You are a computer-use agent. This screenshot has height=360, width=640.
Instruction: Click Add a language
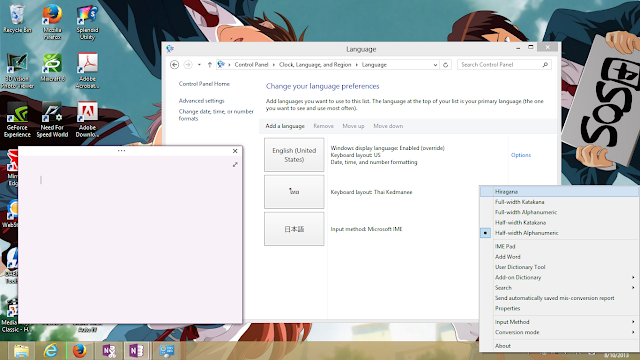[x=285, y=126]
